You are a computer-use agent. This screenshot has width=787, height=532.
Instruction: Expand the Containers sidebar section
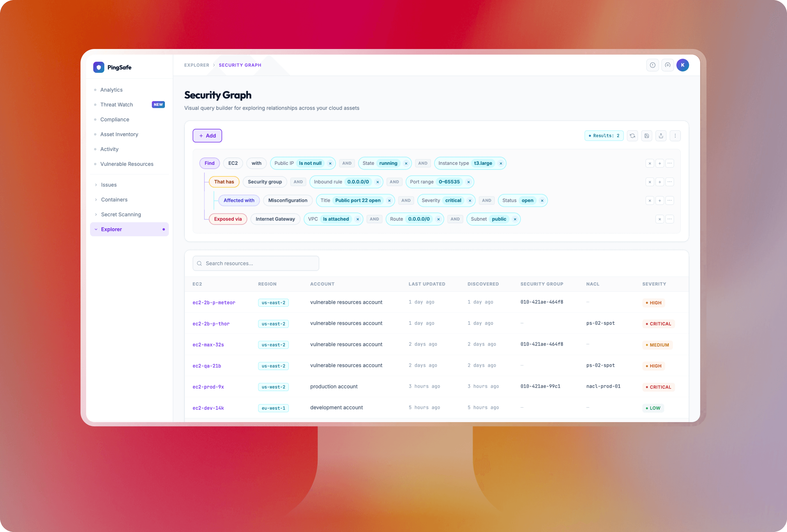(129, 199)
